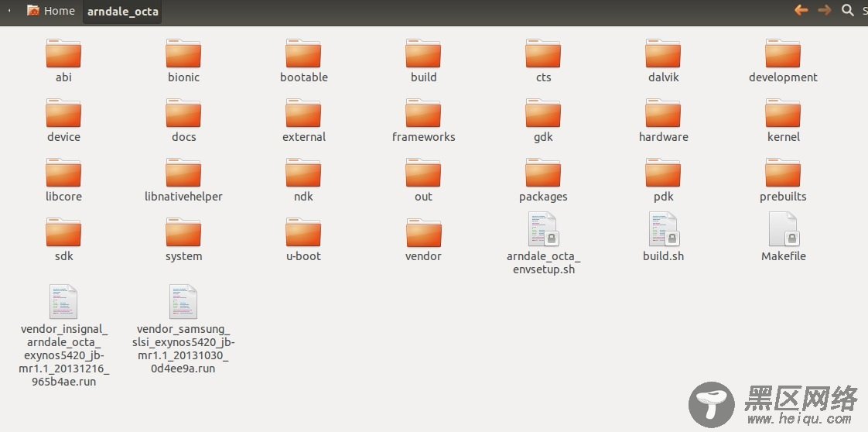Click the "build.sh" file name label
868x432 pixels.
pyautogui.click(x=663, y=256)
